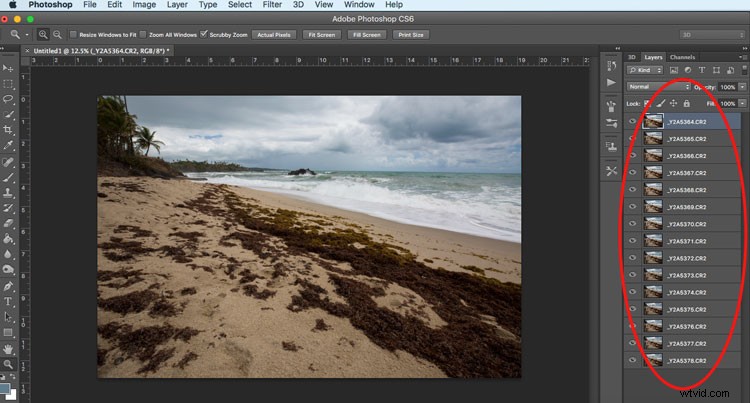This screenshot has height=403, width=750.
Task: Select the Quick Selection tool
Action: point(8,114)
